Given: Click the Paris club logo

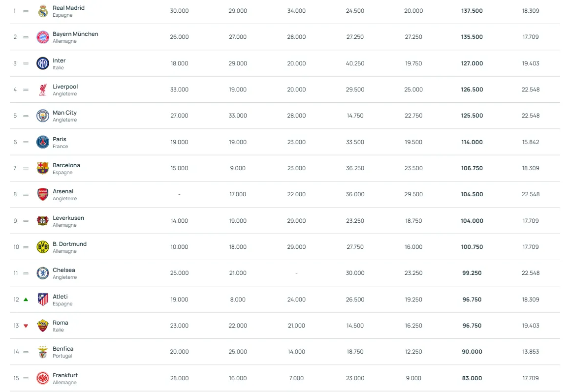Looking at the screenshot, I should [x=43, y=142].
